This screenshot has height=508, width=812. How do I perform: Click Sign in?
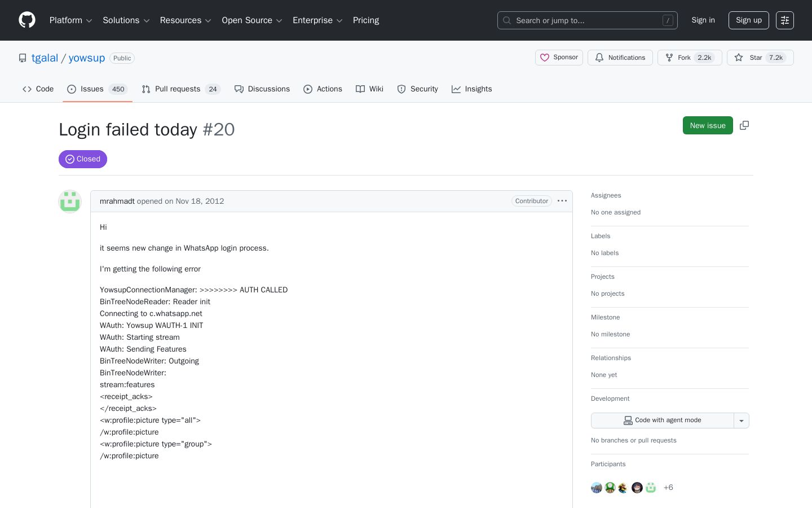click(703, 20)
